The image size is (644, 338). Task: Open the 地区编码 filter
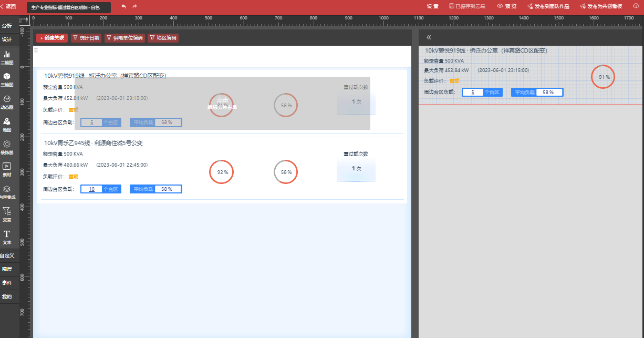tap(163, 38)
